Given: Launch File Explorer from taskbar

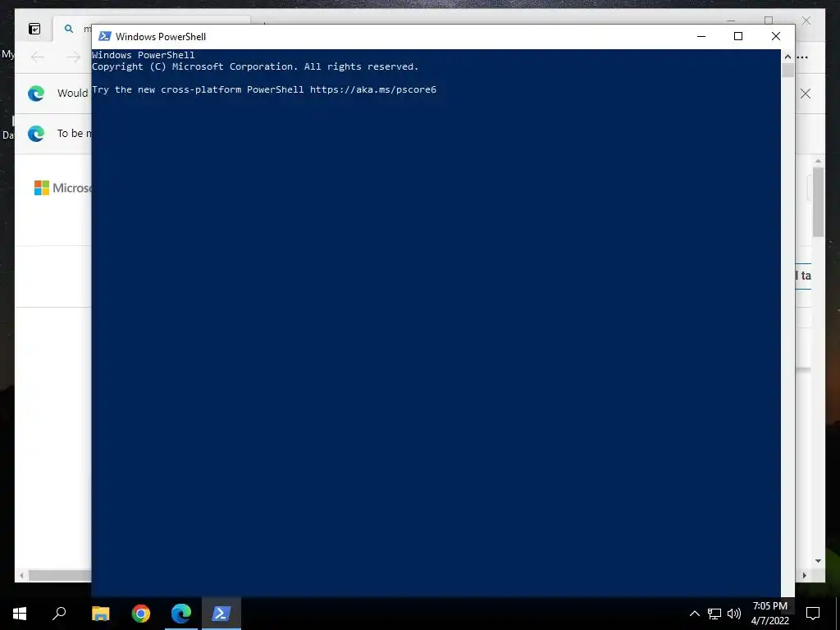Looking at the screenshot, I should coord(100,614).
